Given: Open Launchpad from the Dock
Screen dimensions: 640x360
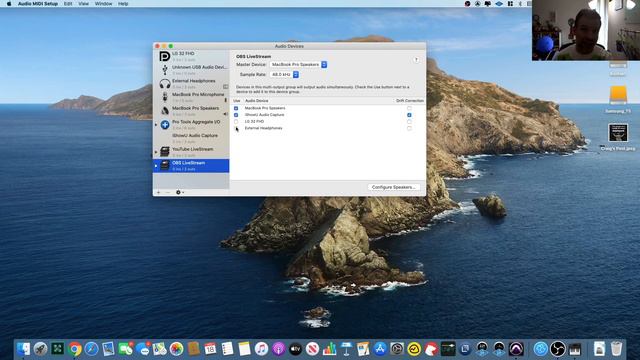Looking at the screenshot, I should click(40, 349).
